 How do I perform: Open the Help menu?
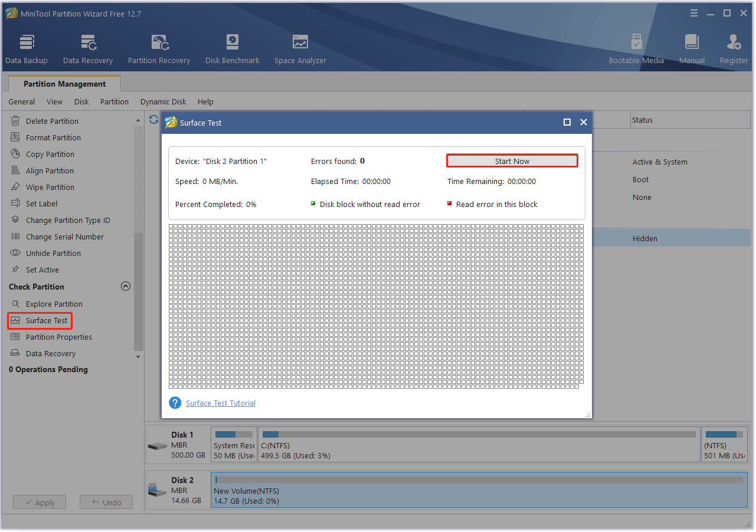click(206, 101)
